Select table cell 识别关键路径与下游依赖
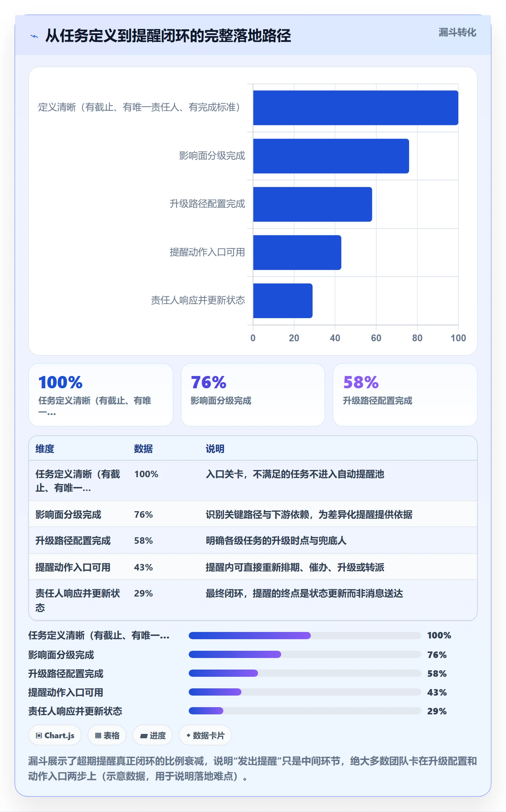506x812 pixels. click(309, 514)
